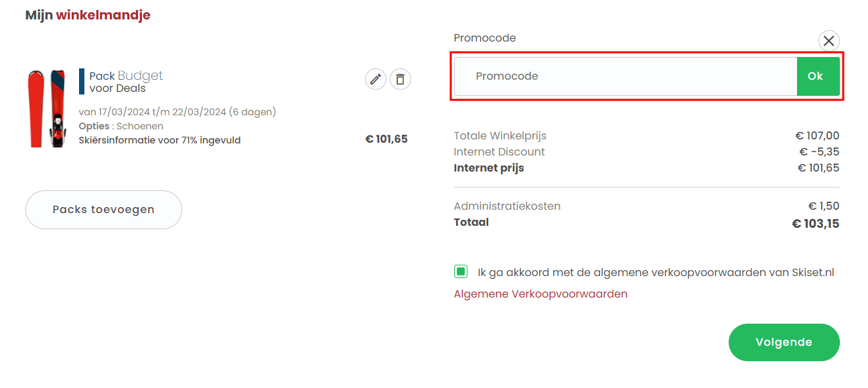Tick the terms agreement checkbox

tap(461, 272)
